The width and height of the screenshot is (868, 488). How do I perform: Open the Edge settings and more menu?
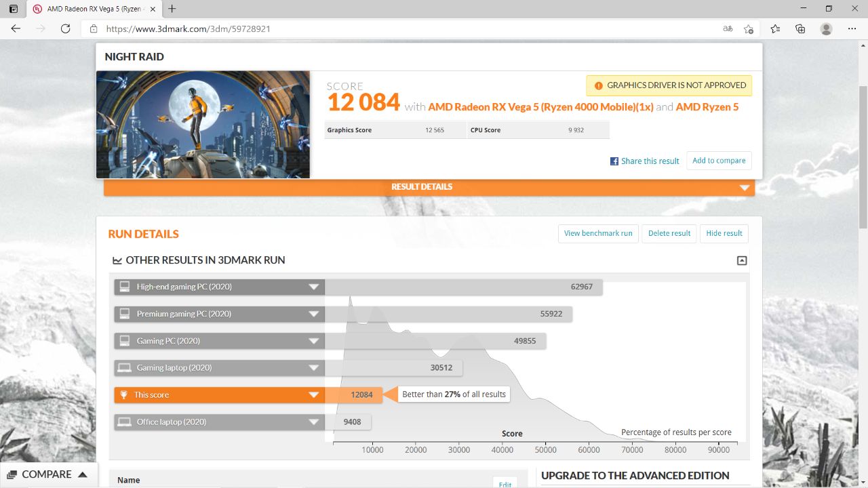(852, 28)
